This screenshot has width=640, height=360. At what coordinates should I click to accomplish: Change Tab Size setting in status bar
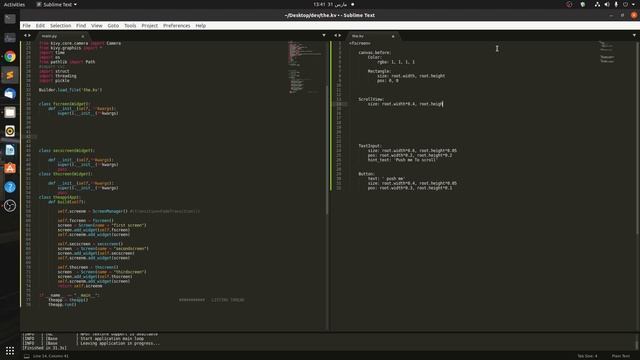(587, 356)
